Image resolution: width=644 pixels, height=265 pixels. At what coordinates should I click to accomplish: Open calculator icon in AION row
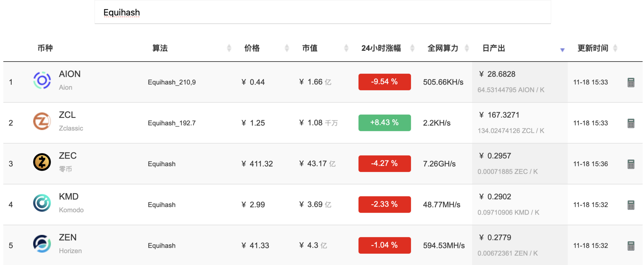[631, 82]
